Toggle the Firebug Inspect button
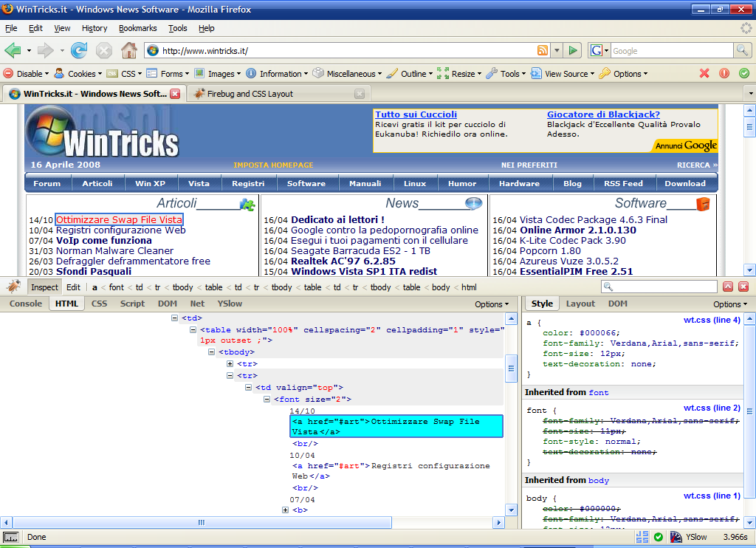Screen dimensions: 756x548 click(x=44, y=287)
